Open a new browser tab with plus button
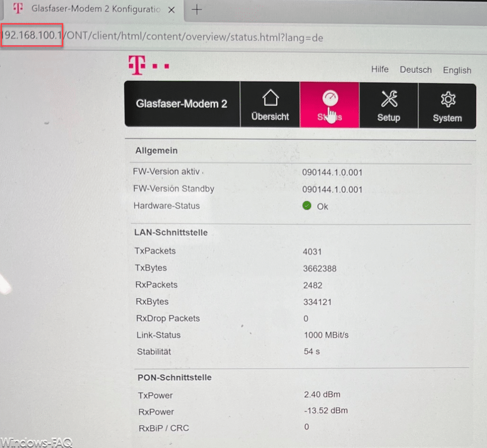Viewport: 487px width, 448px height. point(196,10)
